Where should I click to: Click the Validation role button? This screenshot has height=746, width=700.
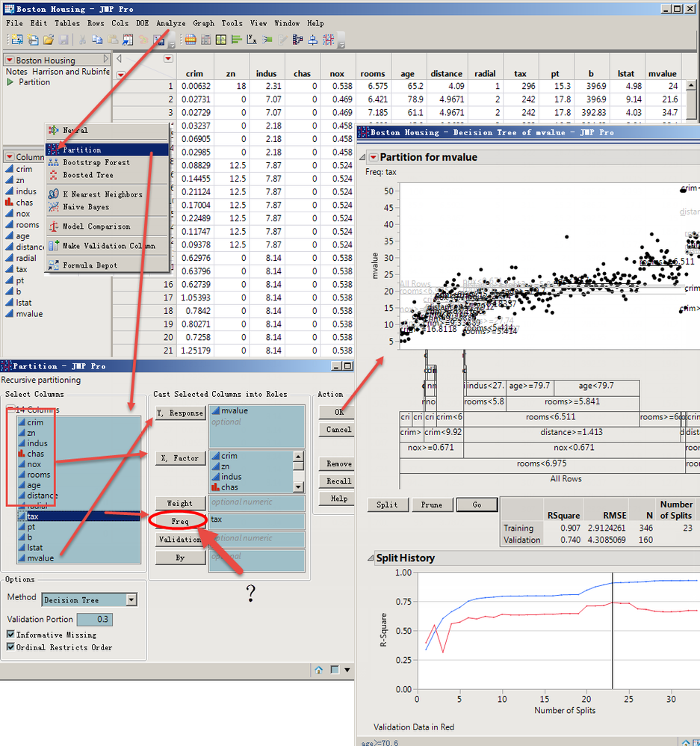[181, 540]
